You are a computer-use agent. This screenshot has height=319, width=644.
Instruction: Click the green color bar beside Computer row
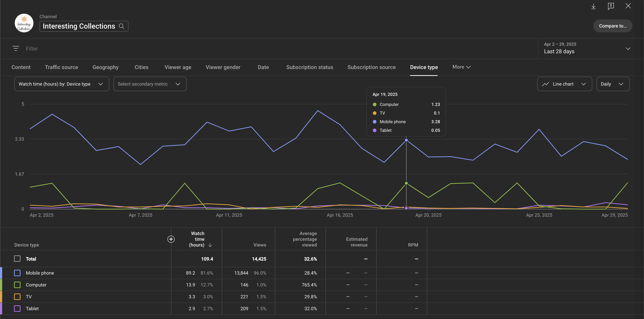click(x=1, y=285)
